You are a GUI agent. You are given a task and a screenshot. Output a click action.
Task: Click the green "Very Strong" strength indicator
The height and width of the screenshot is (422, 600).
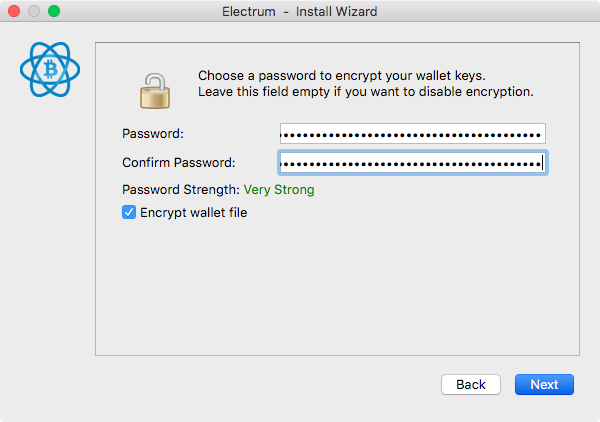pyautogui.click(x=279, y=189)
